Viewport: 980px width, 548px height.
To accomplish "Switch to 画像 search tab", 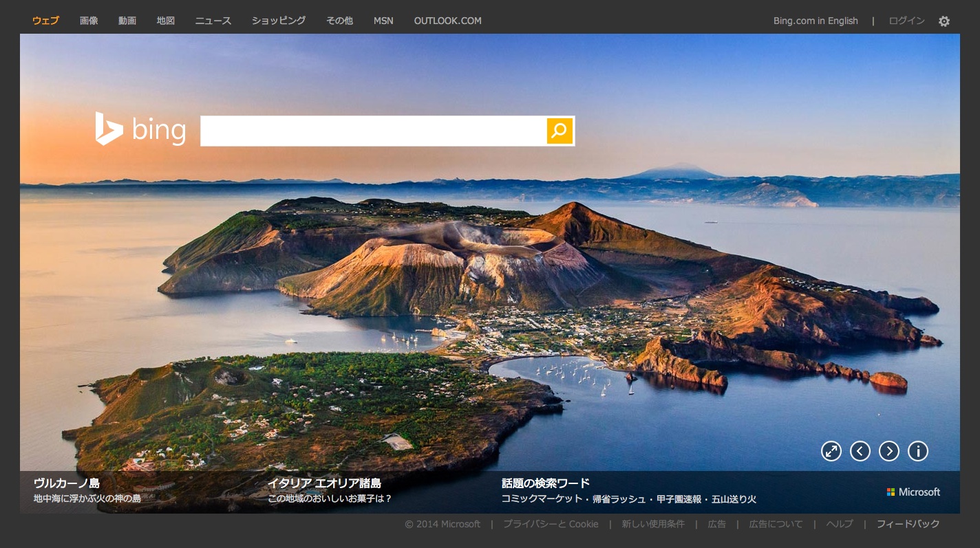I will click(x=89, y=21).
